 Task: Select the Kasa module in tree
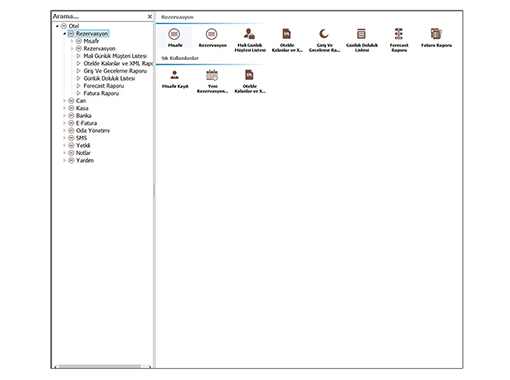click(78, 108)
